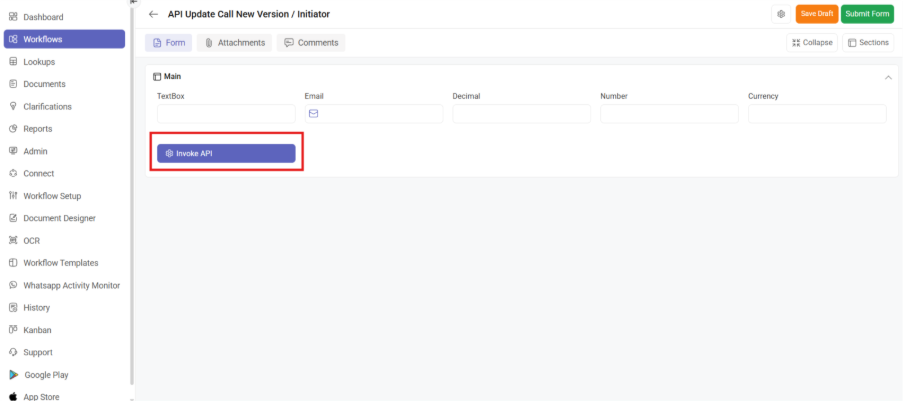
Task: Open the Sections panel
Action: click(x=867, y=43)
